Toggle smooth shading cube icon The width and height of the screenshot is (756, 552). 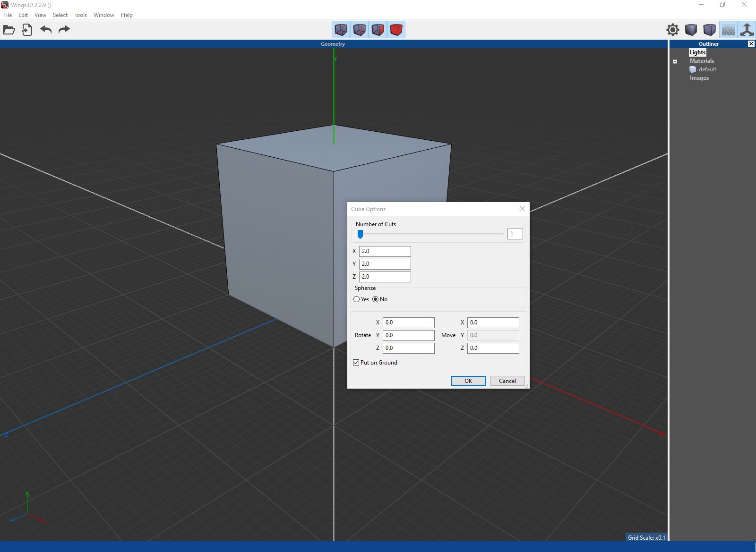coord(710,30)
